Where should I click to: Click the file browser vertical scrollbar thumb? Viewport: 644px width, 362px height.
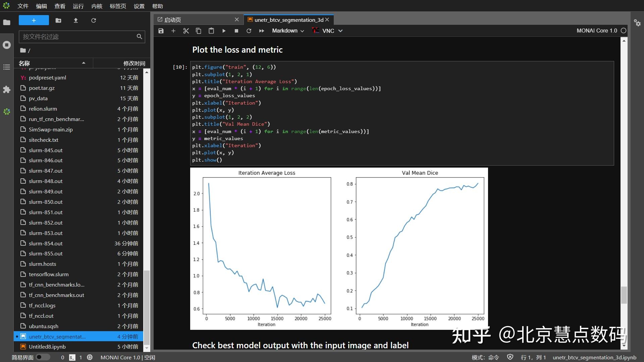pyautogui.click(x=147, y=308)
